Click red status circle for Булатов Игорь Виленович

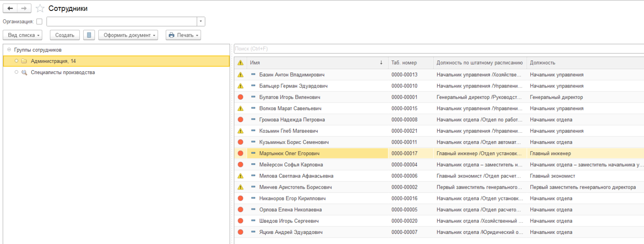tap(240, 97)
